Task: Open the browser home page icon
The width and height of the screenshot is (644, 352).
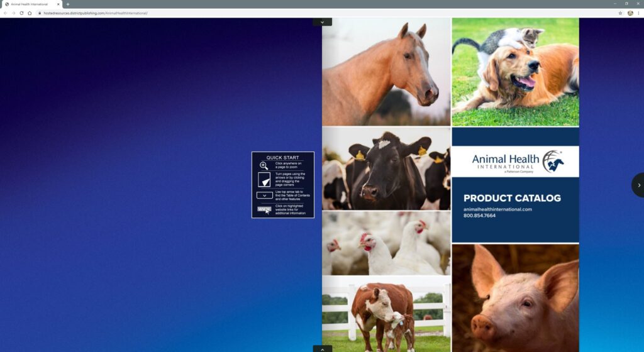Action: [30, 13]
